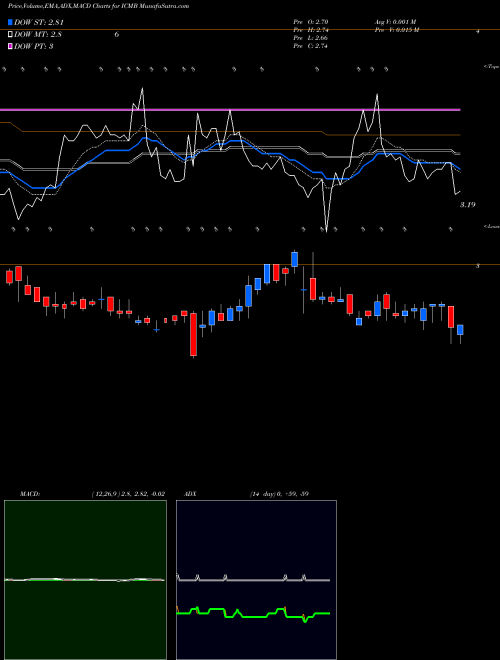
Task: Open the dark blue ADX indicator chart
Action: (256, 580)
